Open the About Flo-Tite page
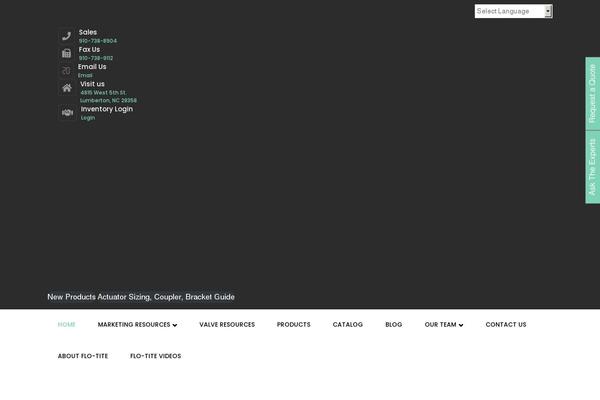 [x=83, y=356]
